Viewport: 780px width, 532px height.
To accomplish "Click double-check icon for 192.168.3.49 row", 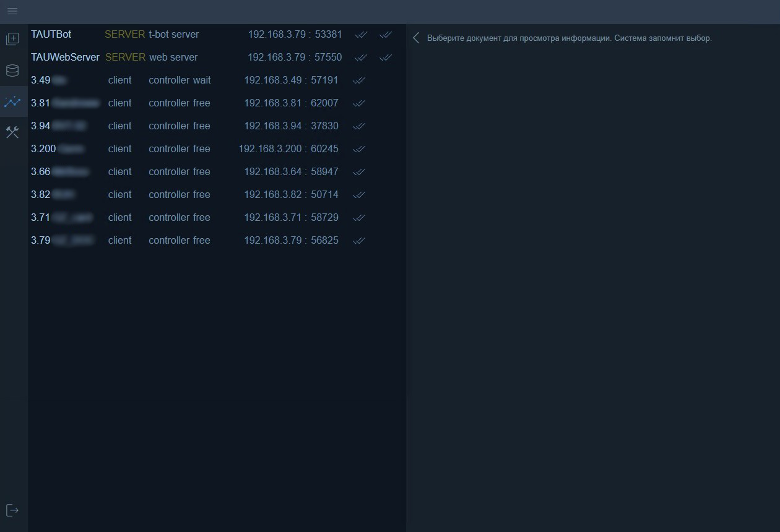I will [x=359, y=80].
